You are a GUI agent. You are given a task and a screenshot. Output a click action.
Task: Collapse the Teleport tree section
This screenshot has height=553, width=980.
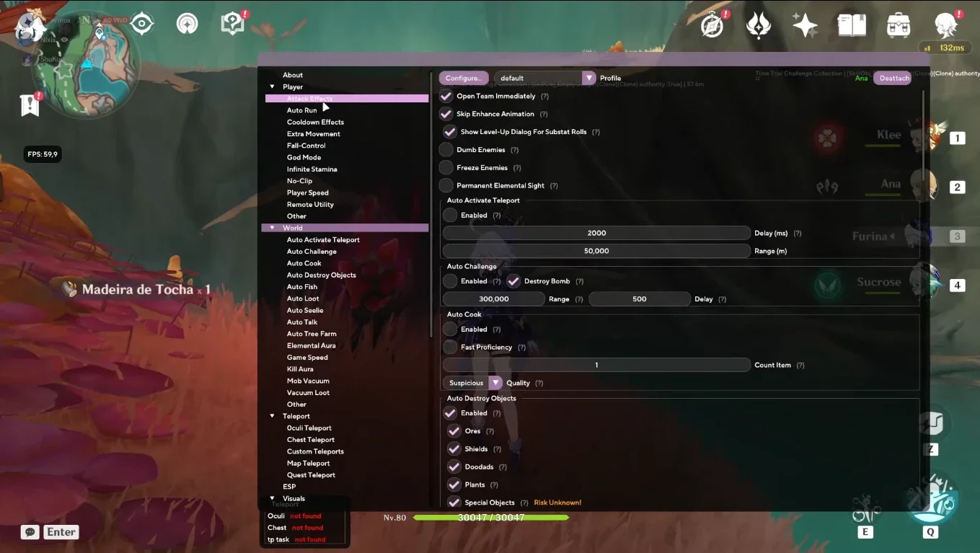point(272,416)
